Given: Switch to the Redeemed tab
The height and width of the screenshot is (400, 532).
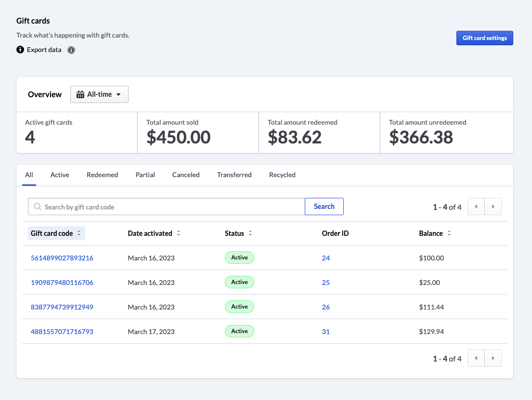Looking at the screenshot, I should [x=102, y=175].
